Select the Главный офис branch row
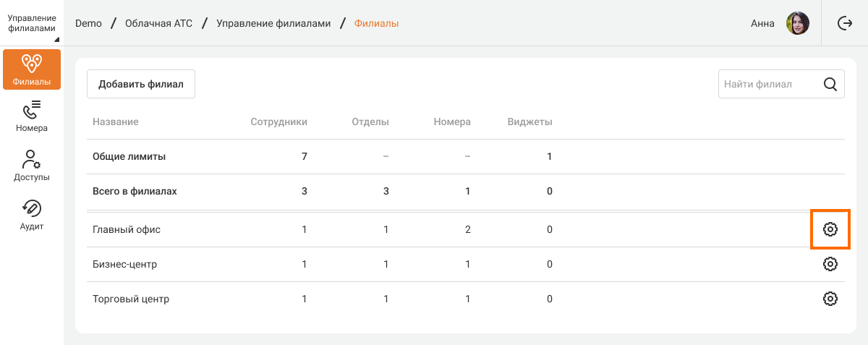The image size is (868, 345). pos(127,229)
